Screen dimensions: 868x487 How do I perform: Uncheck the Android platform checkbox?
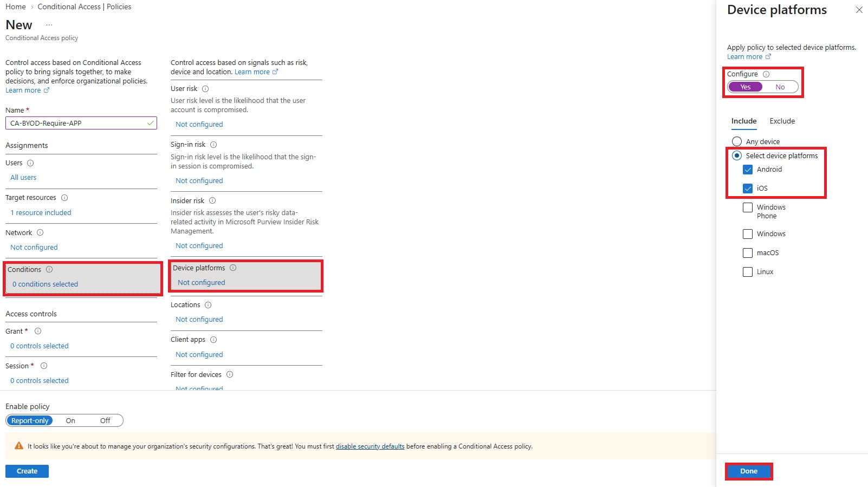tap(748, 170)
